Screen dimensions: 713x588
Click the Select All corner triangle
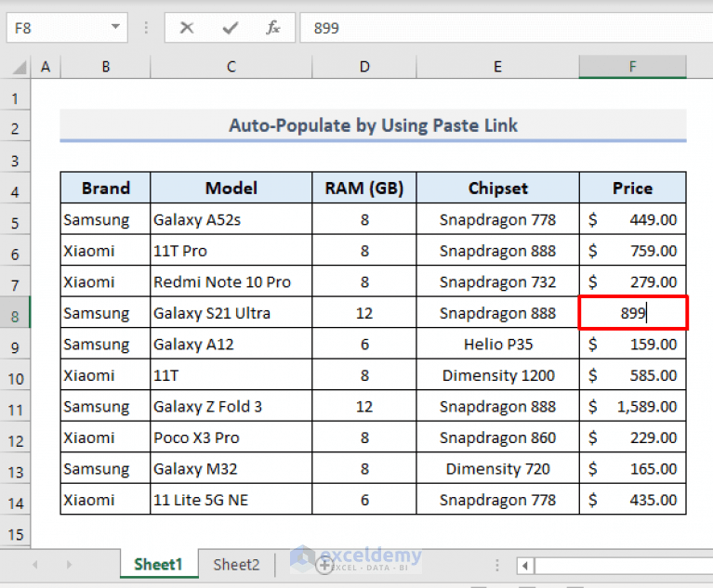[x=20, y=68]
